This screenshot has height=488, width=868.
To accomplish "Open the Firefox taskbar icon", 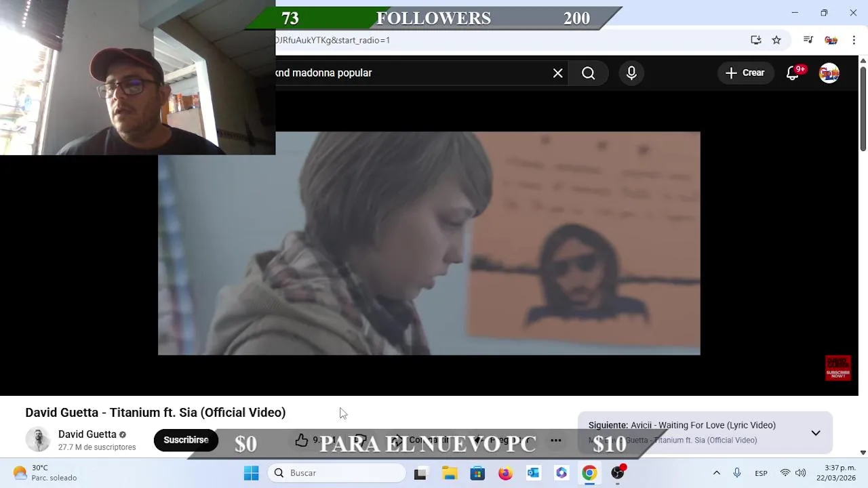I will tap(505, 473).
